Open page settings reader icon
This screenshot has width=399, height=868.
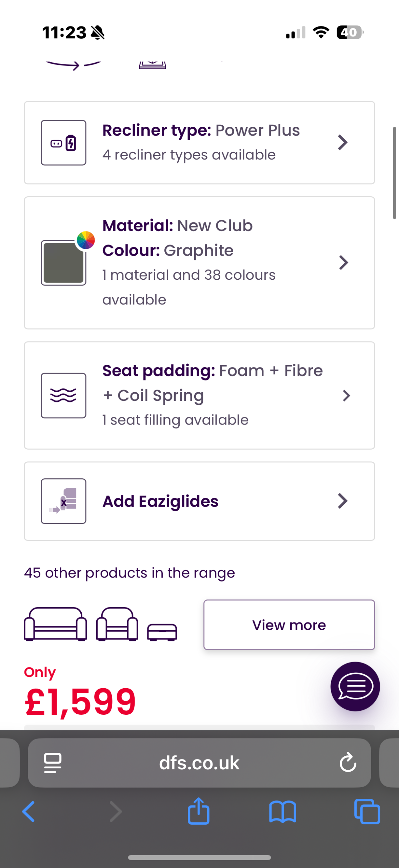point(53,763)
